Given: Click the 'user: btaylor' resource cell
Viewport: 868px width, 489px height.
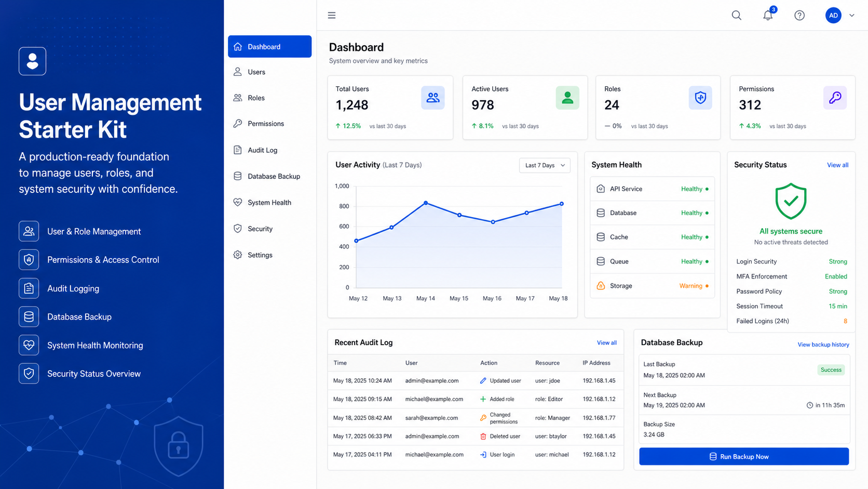Looking at the screenshot, I should click(x=551, y=437).
